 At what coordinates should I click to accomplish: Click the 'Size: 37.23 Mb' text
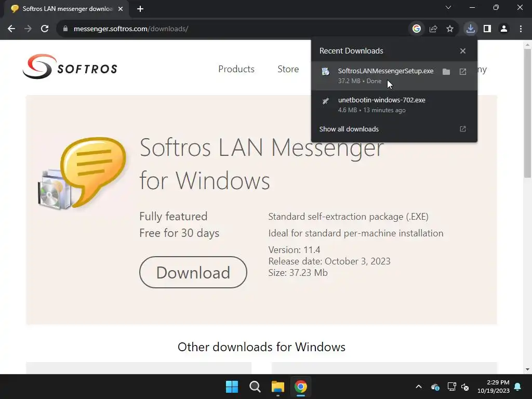coord(298,273)
